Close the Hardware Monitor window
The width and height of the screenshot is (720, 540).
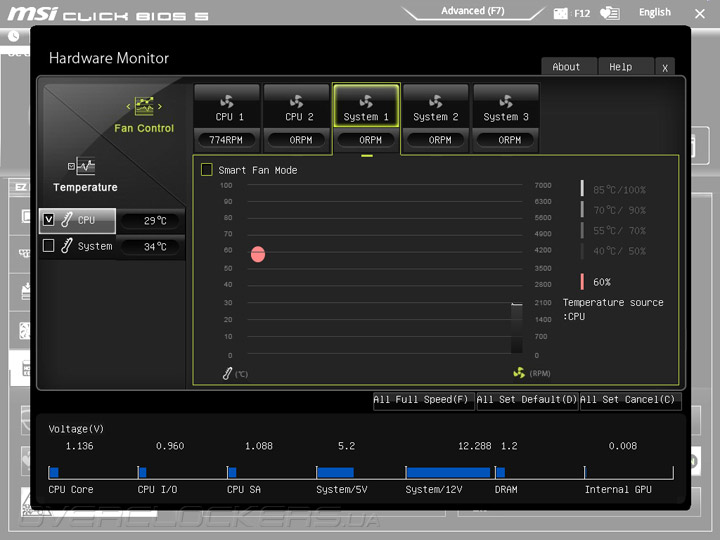tap(665, 68)
